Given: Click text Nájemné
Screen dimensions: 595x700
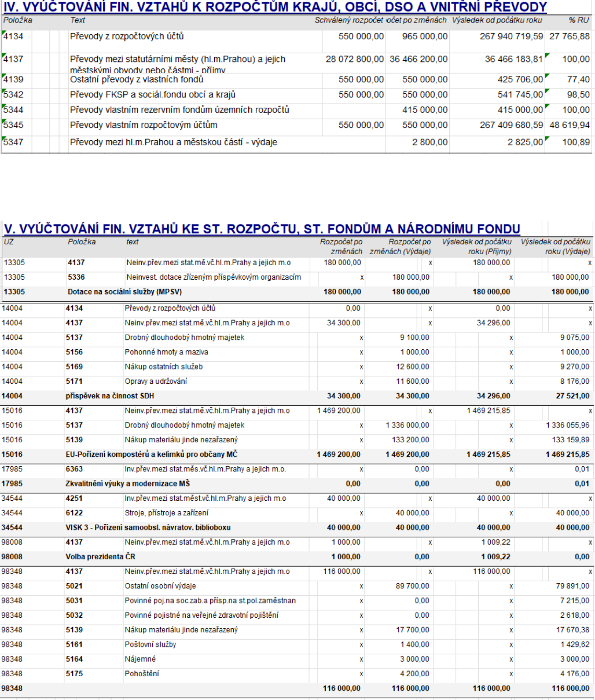Looking at the screenshot, I should 140,659.
